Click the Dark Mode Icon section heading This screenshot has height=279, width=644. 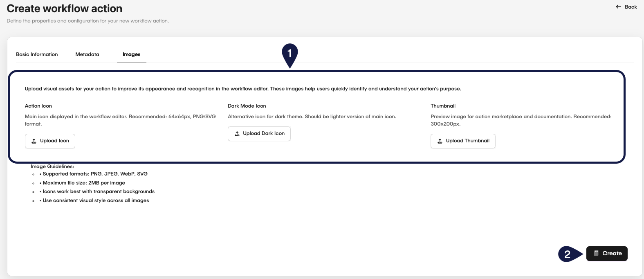pos(247,106)
